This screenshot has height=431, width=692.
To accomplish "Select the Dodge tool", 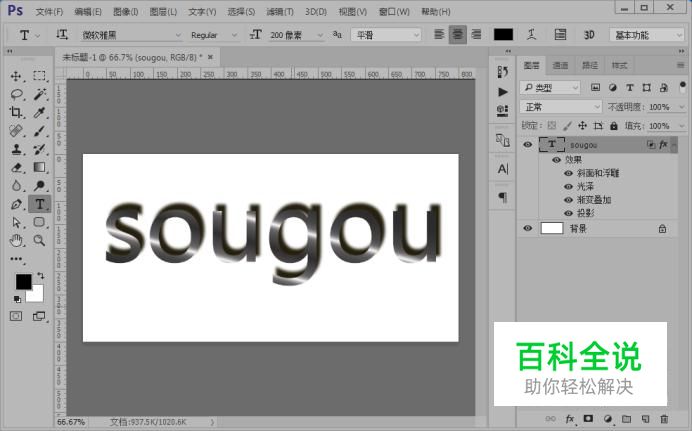I will 39,186.
